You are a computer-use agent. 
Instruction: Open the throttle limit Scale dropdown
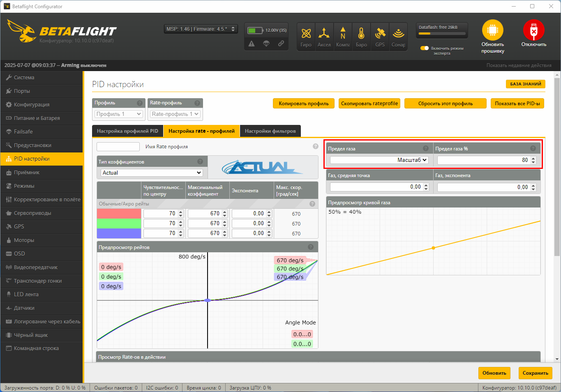coord(379,160)
